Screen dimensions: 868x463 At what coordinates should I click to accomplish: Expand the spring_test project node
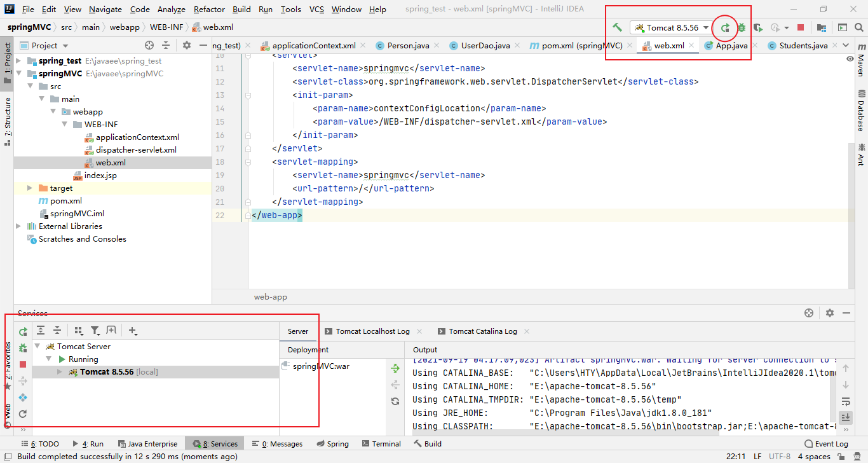(x=18, y=61)
